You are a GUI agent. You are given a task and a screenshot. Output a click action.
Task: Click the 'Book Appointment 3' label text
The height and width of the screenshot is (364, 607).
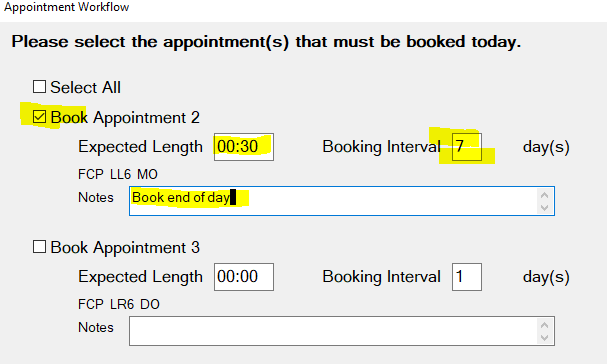point(125,247)
